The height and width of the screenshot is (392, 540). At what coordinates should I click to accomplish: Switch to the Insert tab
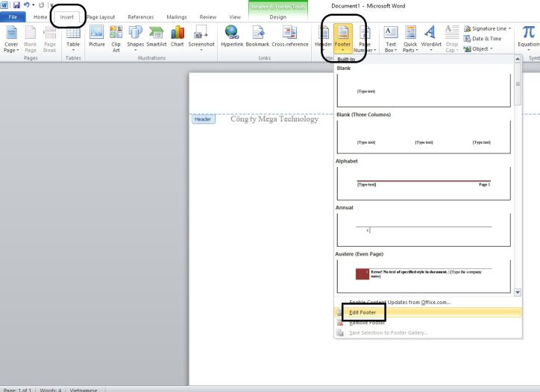point(67,17)
